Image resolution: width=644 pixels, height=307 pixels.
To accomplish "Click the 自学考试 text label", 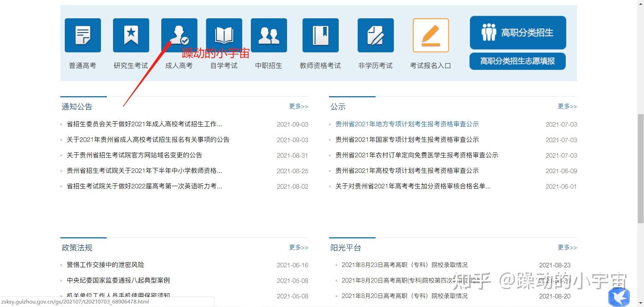I will (224, 66).
